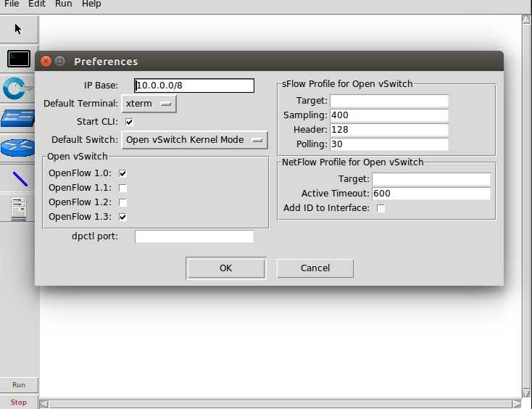Enable Add ID to Interface checkbox
This screenshot has height=409, width=532.
click(381, 208)
